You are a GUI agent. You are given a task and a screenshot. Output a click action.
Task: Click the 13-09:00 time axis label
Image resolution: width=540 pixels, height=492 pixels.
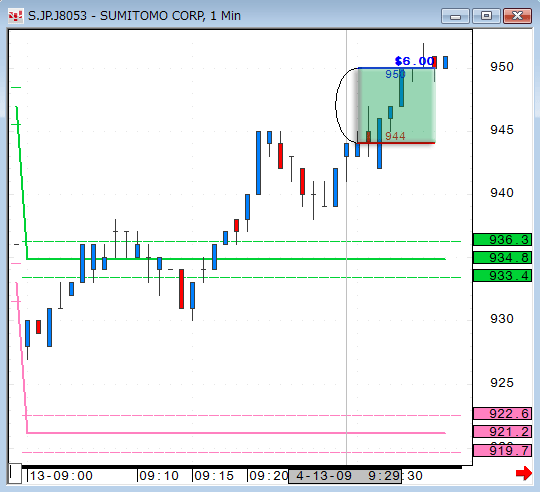point(61,476)
